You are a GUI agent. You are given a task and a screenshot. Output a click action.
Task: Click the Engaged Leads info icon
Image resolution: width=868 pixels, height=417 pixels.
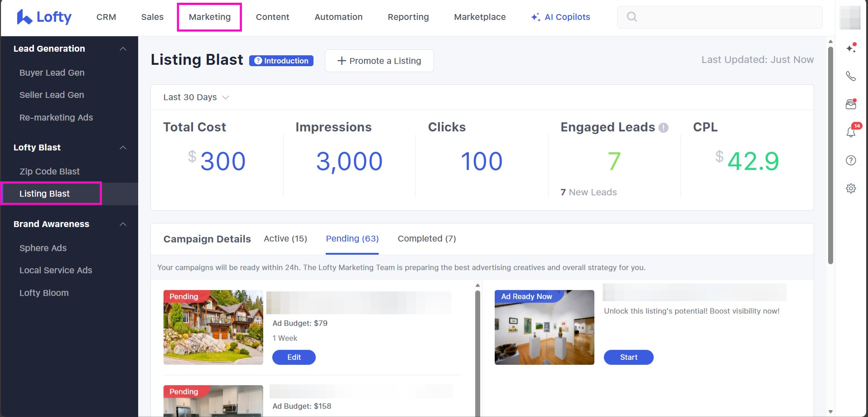pos(663,128)
